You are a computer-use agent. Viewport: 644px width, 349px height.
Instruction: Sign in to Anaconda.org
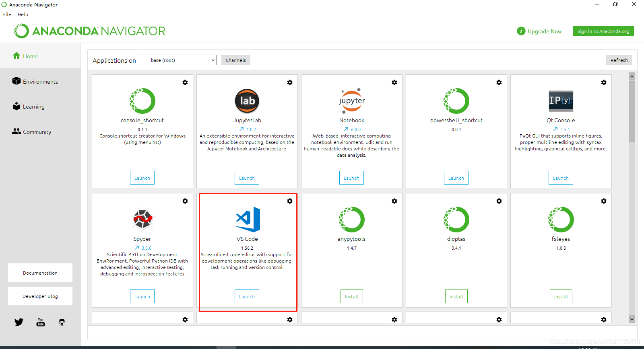pyautogui.click(x=603, y=31)
